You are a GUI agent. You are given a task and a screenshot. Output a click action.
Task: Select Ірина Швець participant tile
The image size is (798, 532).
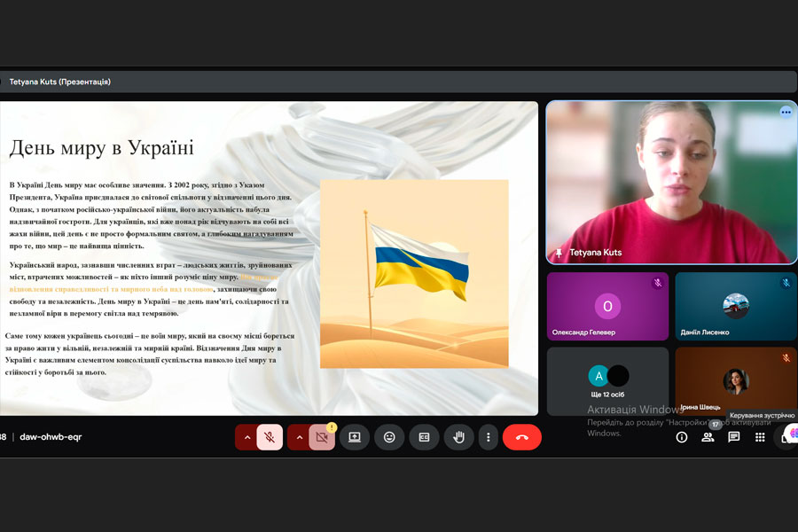coord(736,381)
